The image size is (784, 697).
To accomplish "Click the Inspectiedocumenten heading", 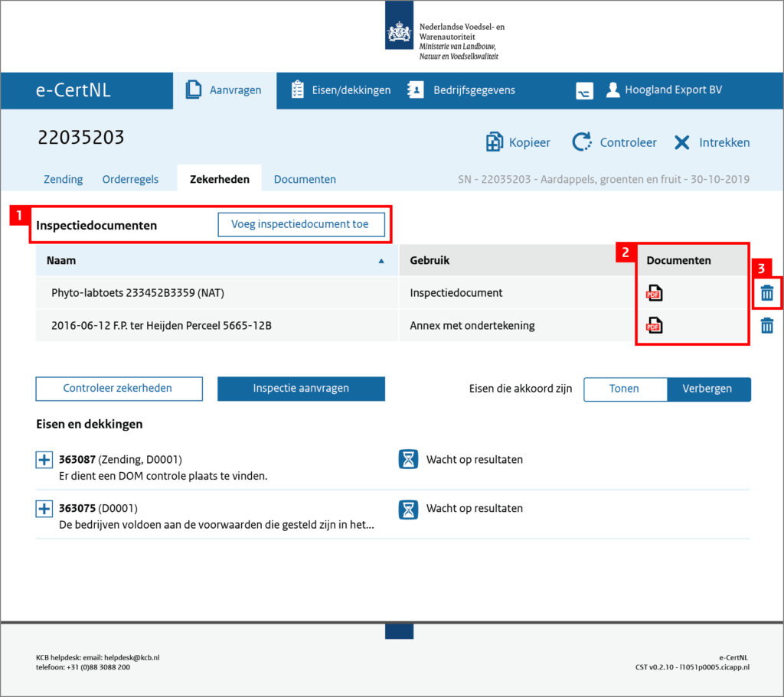I will 96,226.
